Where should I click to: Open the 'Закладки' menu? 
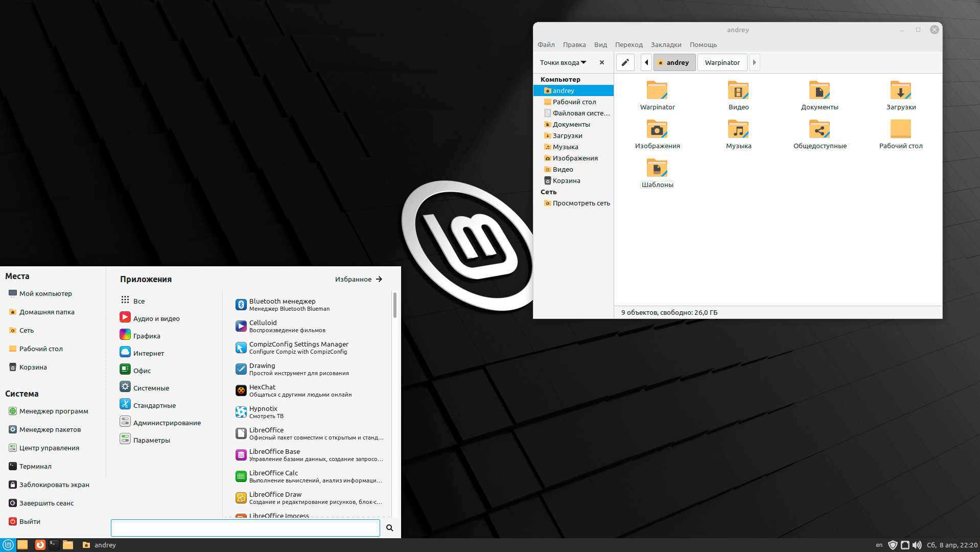click(666, 44)
